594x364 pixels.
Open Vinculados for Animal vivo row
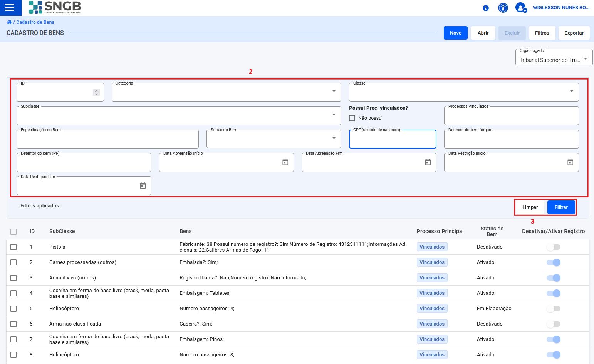point(432,278)
